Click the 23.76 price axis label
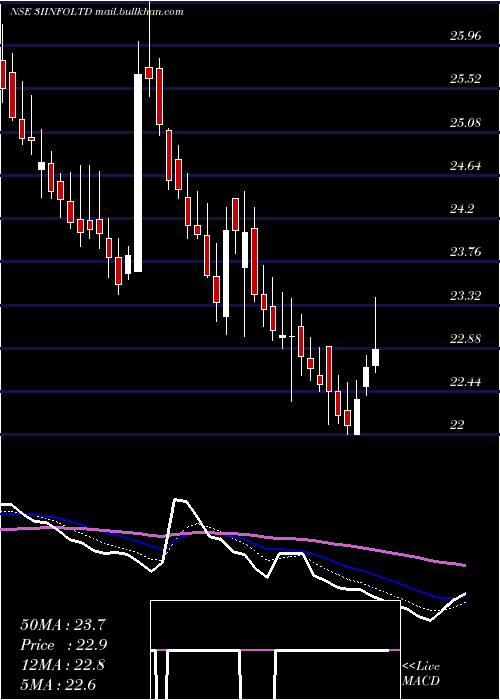Viewport: 500px width, 700px height. pyautogui.click(x=466, y=252)
